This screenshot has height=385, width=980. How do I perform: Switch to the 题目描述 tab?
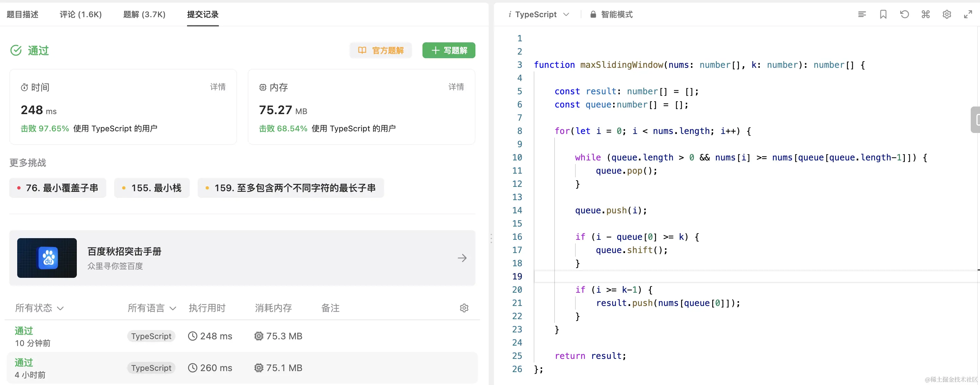tap(23, 15)
